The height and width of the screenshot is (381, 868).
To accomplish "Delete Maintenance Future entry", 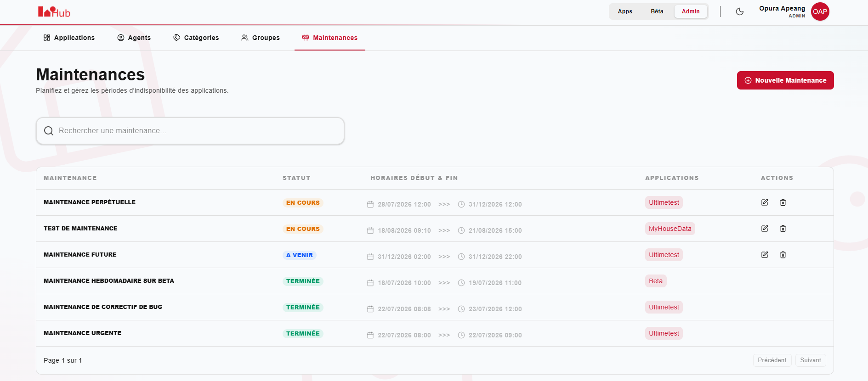I will (783, 255).
